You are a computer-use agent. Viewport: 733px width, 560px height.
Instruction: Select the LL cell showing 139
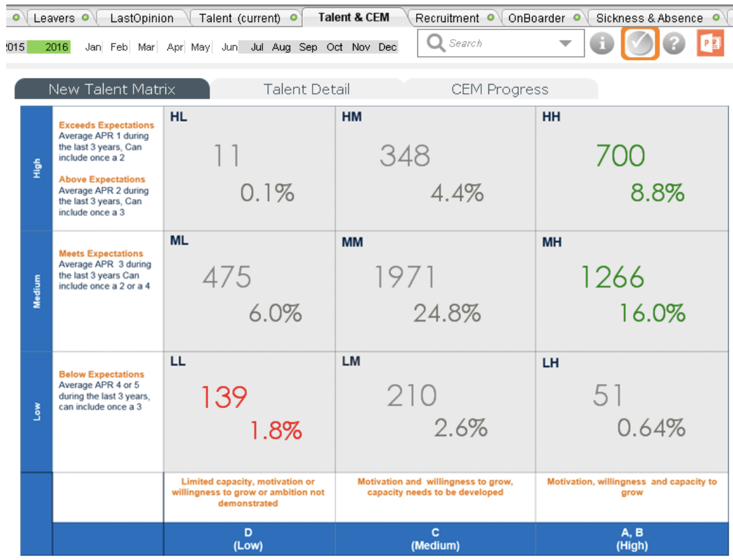pos(224,397)
